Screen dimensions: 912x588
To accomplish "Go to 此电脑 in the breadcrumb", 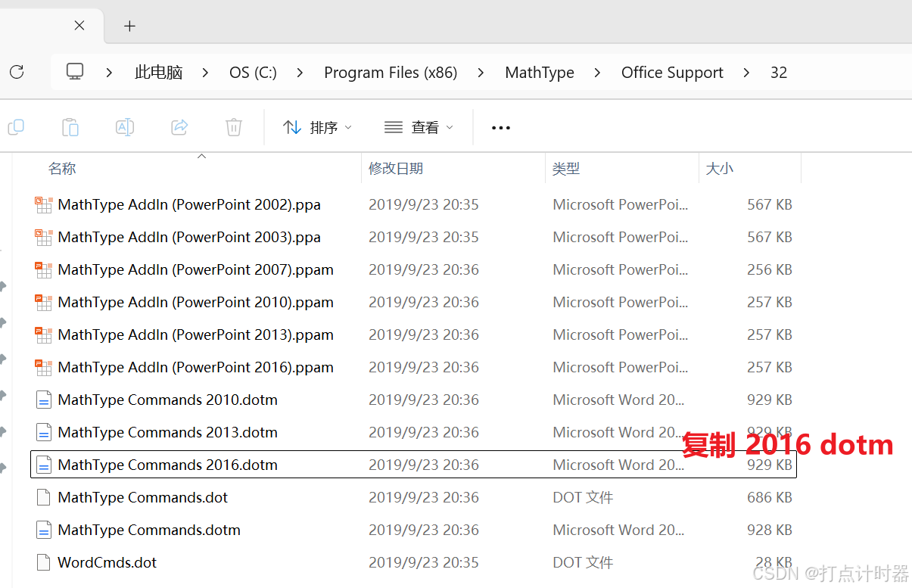I will click(x=159, y=73).
